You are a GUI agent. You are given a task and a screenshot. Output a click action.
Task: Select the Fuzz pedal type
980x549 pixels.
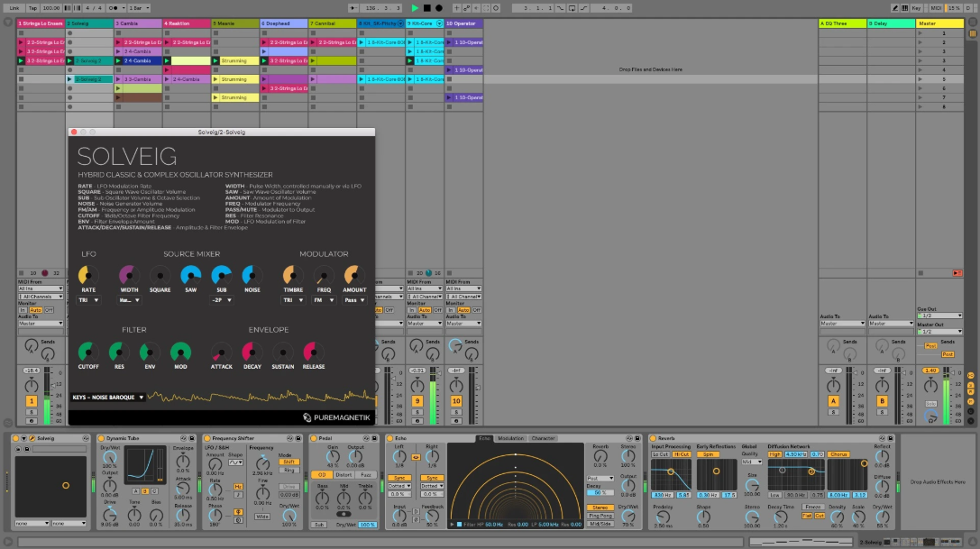coord(366,474)
